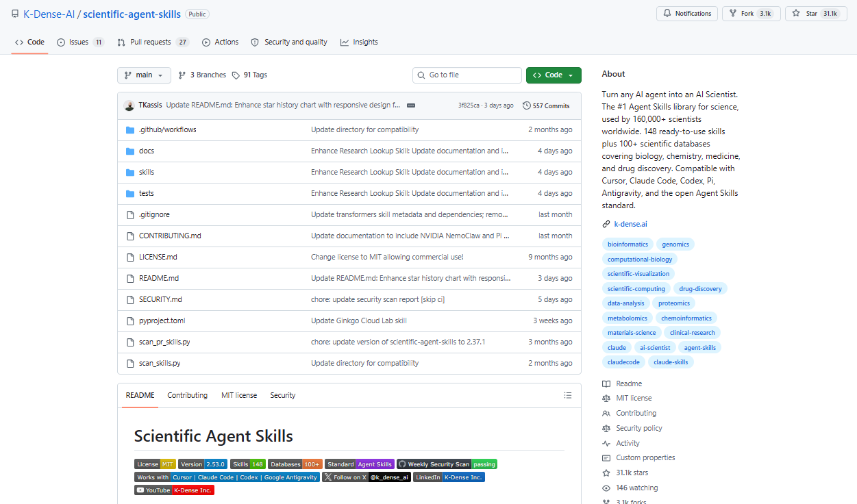Screen dimensions: 857x504
Task: Open the tests folder icon
Action: [130, 193]
